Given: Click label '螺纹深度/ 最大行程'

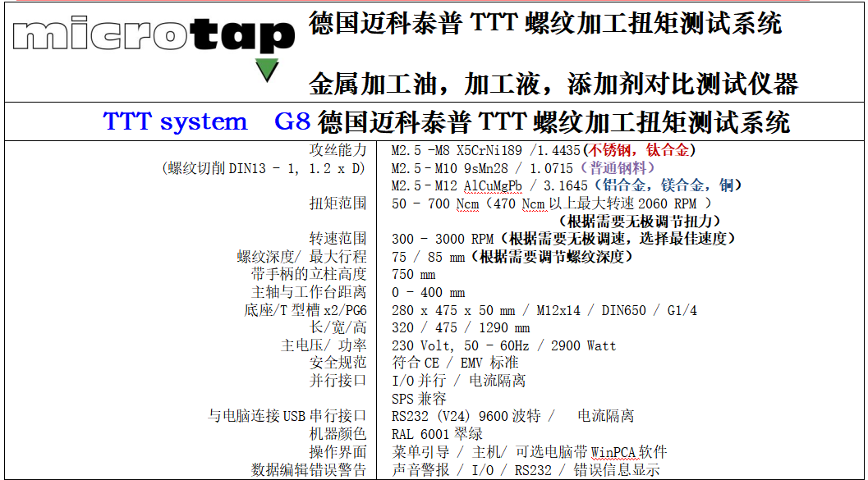Looking at the screenshot, I should coord(301,257).
